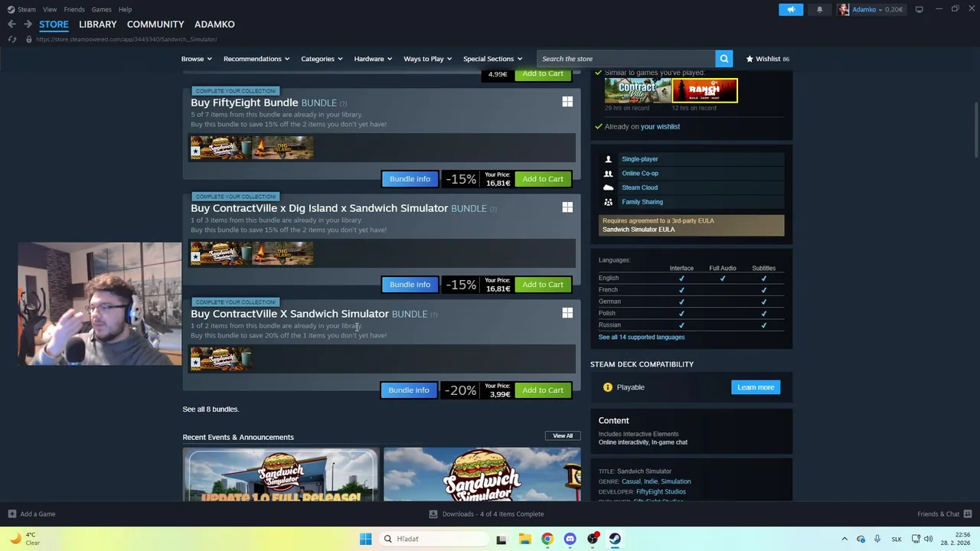Click the Steam Deck Playable info icon
Viewport: 980px width, 551px height.
pyautogui.click(x=608, y=387)
